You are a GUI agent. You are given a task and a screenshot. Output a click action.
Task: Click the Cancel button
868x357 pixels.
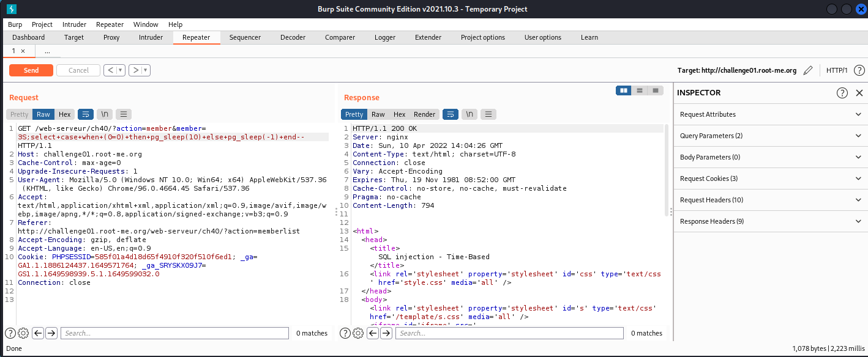click(x=78, y=70)
